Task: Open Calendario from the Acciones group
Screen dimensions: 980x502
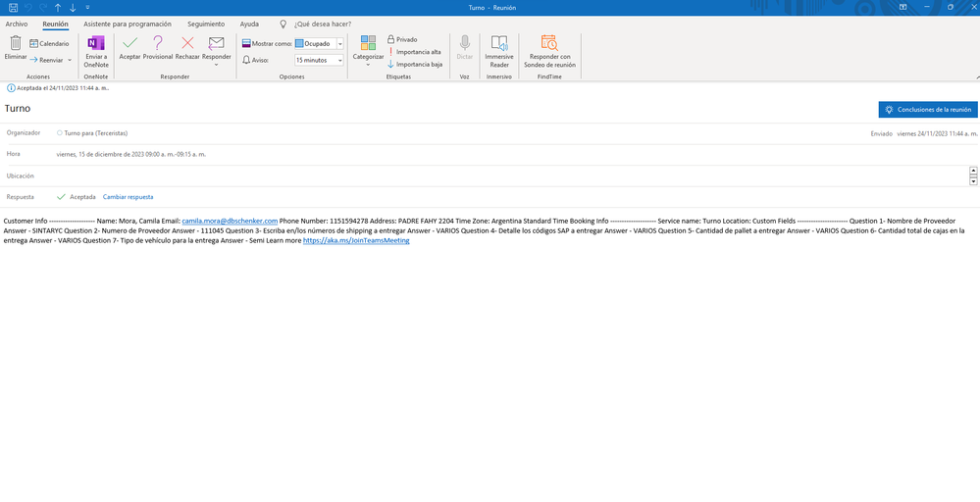Action: click(x=49, y=44)
